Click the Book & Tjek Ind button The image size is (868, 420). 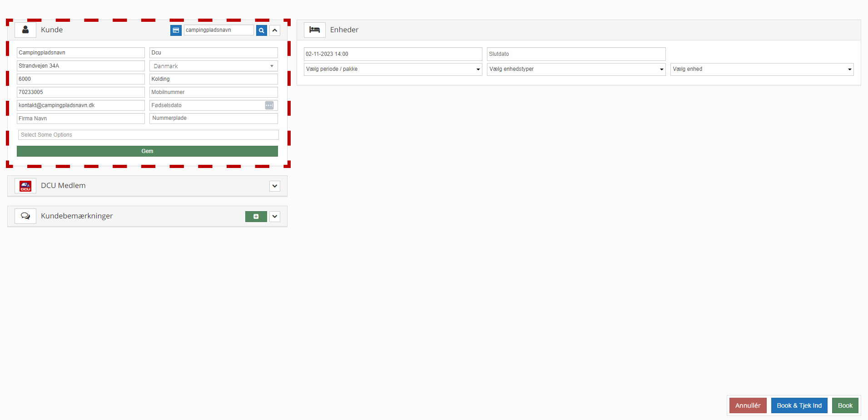(x=799, y=405)
